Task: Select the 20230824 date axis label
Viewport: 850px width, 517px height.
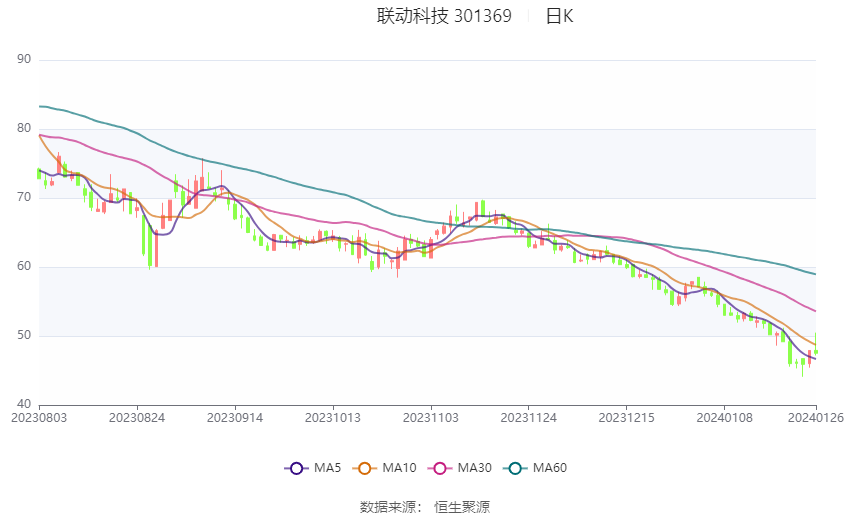Action: tap(137, 416)
